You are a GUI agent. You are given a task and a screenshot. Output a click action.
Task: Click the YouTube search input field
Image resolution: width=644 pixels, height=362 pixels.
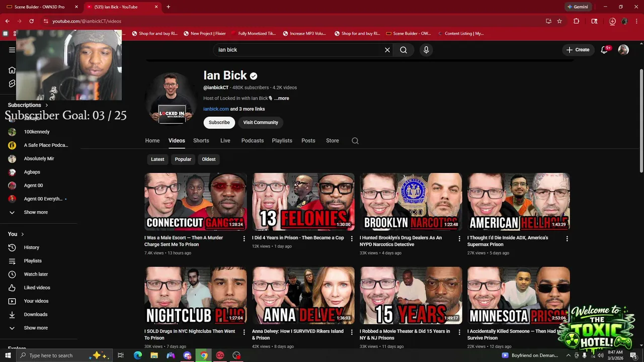click(x=299, y=50)
